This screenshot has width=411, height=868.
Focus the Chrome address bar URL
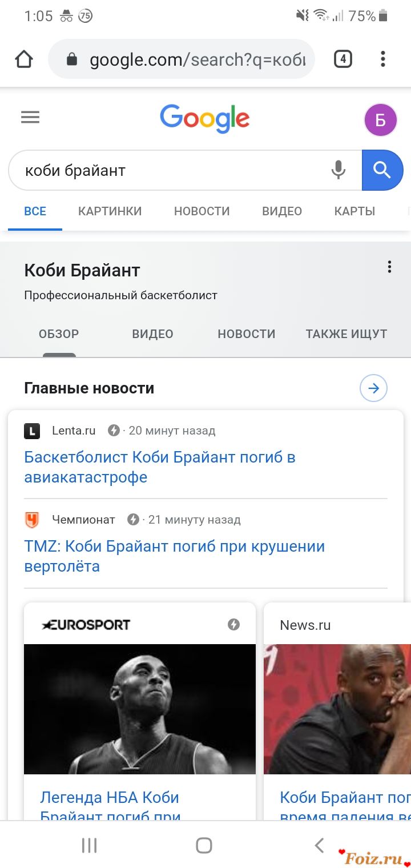pos(197,59)
